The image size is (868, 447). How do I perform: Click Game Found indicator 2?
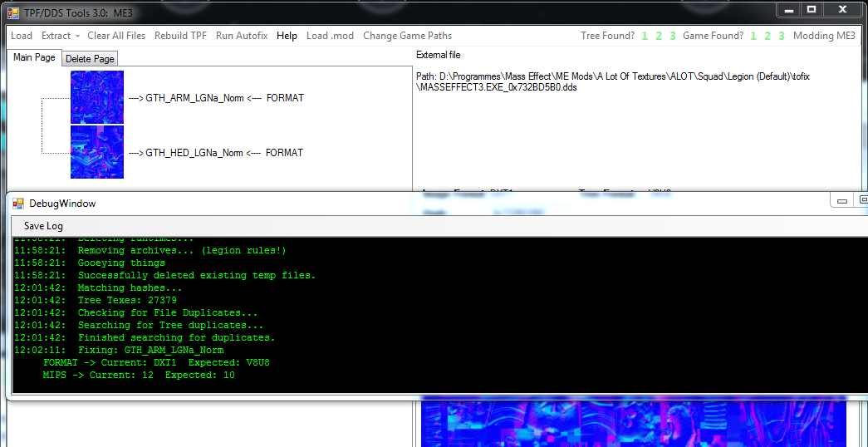pyautogui.click(x=767, y=36)
